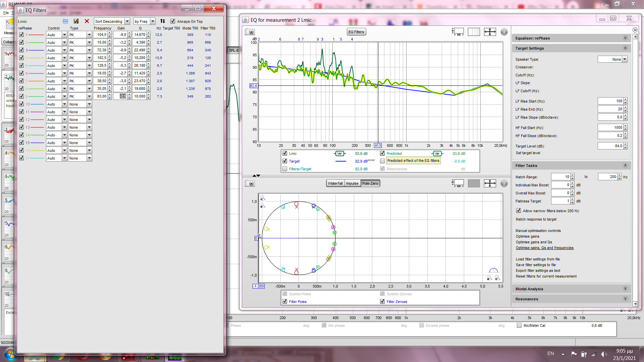Click the graph limits icon above the EQ plot
Viewport: 644px width, 362px height.
[490, 32]
